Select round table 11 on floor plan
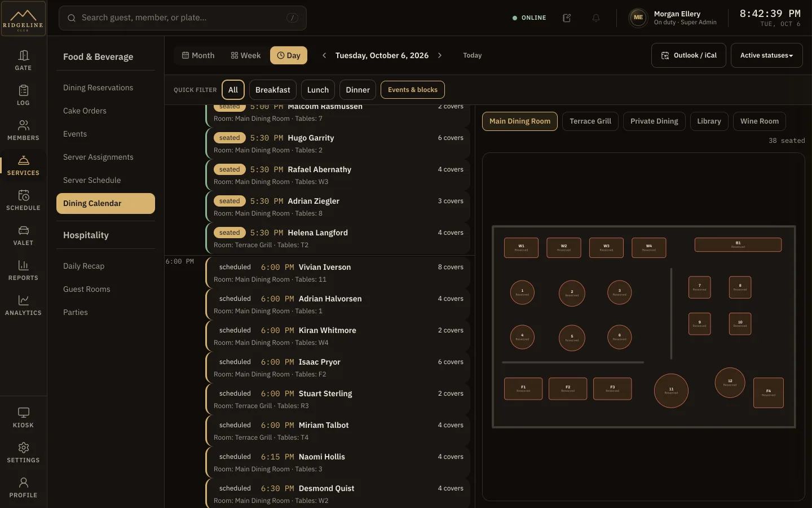This screenshot has width=812, height=508. coord(671,391)
